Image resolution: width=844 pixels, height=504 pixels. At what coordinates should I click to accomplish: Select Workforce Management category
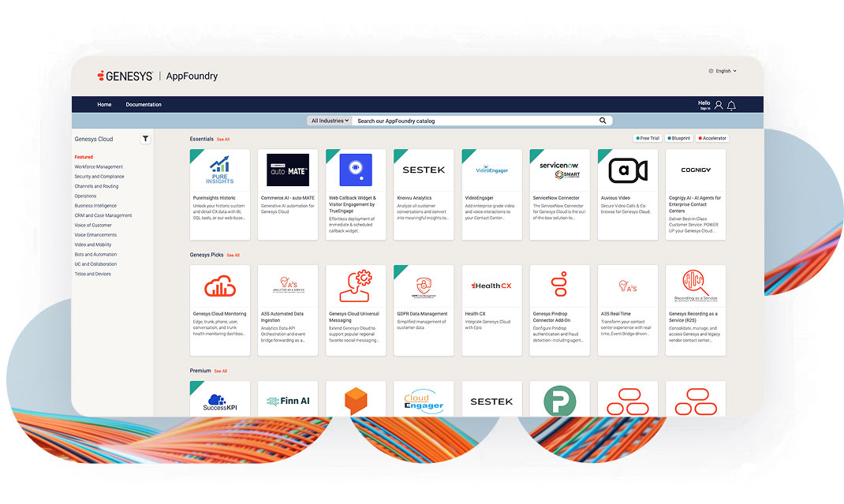99,167
